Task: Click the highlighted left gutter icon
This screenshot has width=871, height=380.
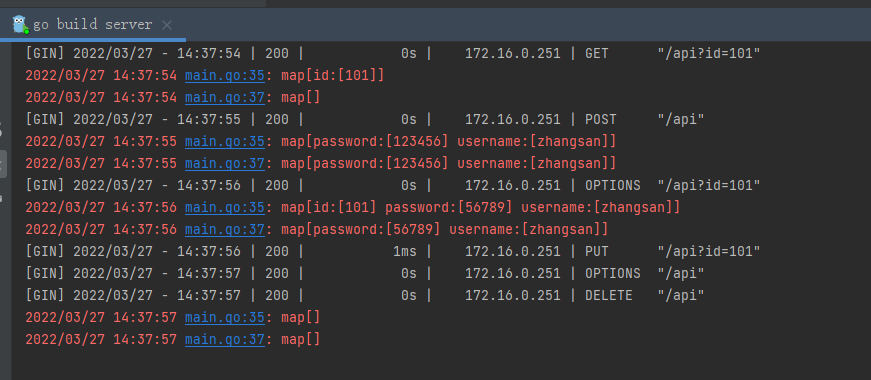Action: click(3, 164)
